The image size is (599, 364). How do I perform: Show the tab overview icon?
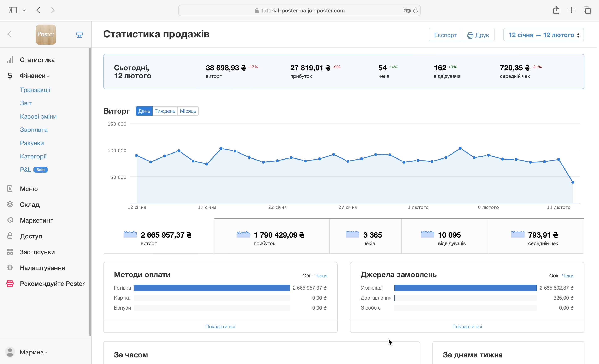587,10
